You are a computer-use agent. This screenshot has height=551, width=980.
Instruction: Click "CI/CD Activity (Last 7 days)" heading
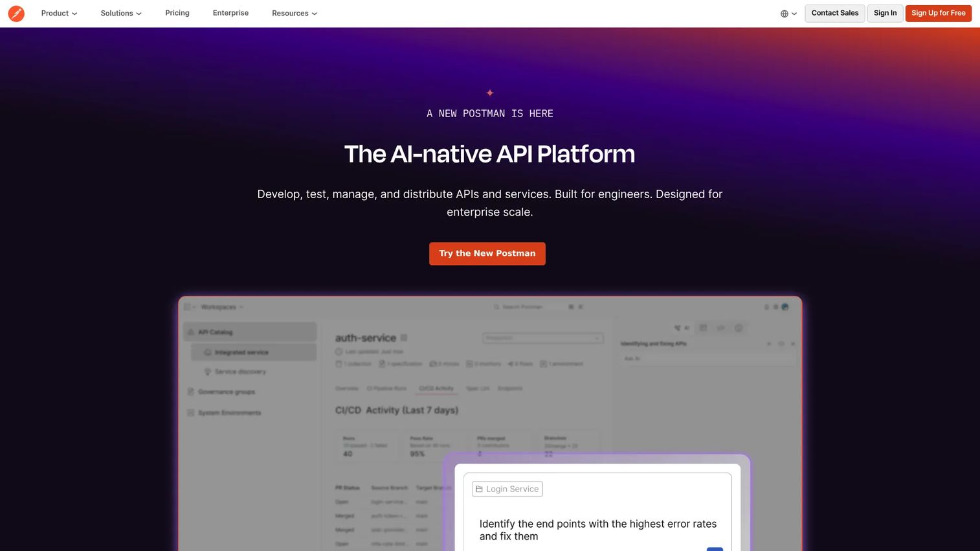397,410
